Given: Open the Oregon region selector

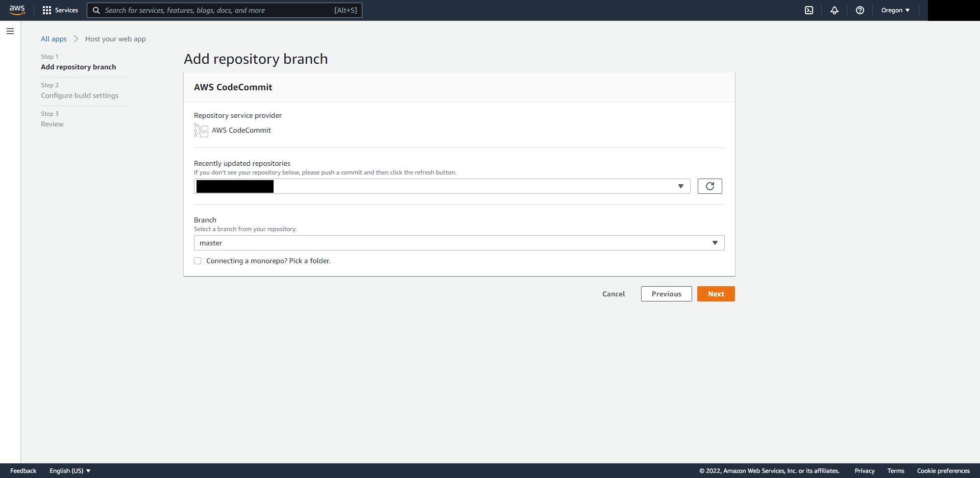Looking at the screenshot, I should (895, 10).
